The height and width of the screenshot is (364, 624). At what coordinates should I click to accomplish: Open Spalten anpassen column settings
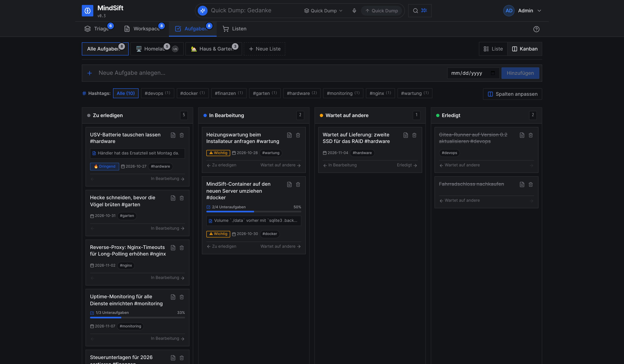(x=512, y=94)
